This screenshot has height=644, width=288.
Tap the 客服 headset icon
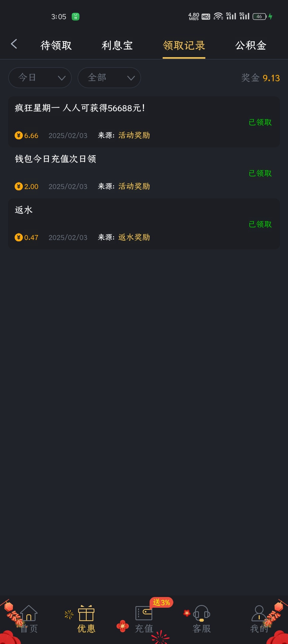(x=202, y=613)
